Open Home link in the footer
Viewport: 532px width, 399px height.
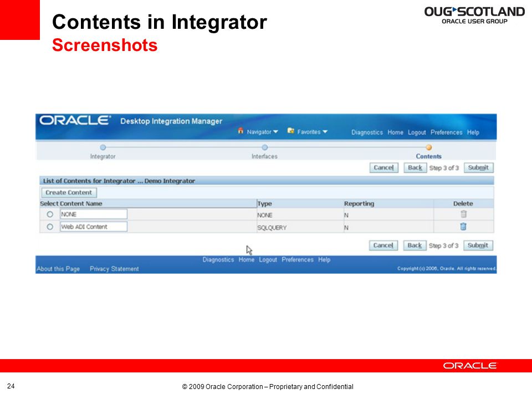246,259
